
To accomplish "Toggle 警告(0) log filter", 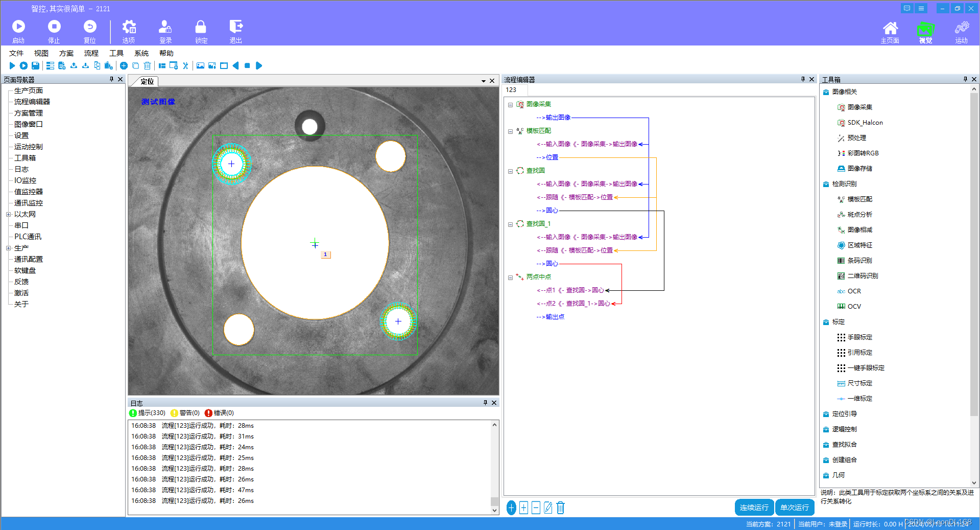I will pos(185,413).
